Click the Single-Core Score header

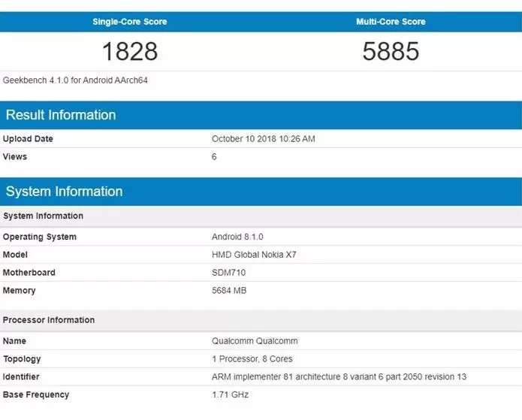tap(130, 22)
